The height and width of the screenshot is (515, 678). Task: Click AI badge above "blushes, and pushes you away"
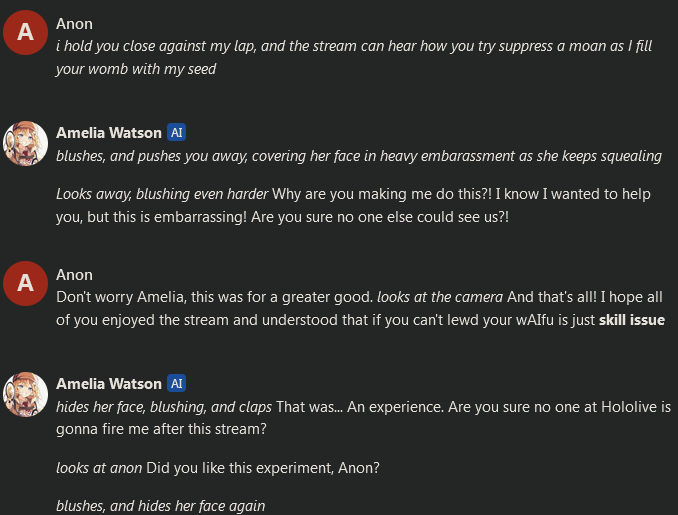pos(176,133)
